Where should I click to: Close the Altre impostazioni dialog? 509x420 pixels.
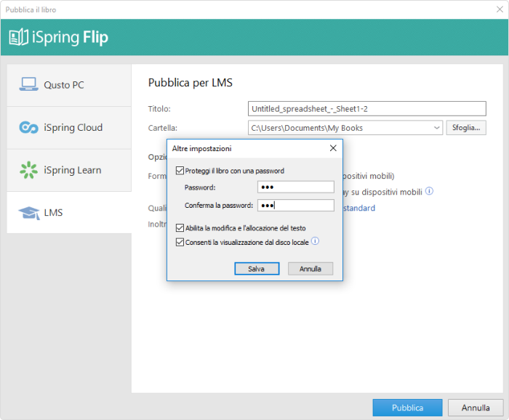(333, 148)
